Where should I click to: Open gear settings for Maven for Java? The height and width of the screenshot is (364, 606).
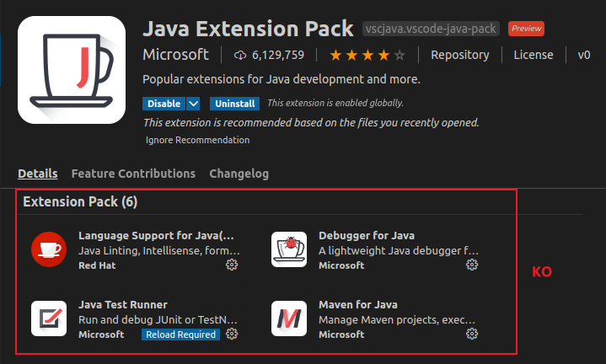pyautogui.click(x=471, y=334)
